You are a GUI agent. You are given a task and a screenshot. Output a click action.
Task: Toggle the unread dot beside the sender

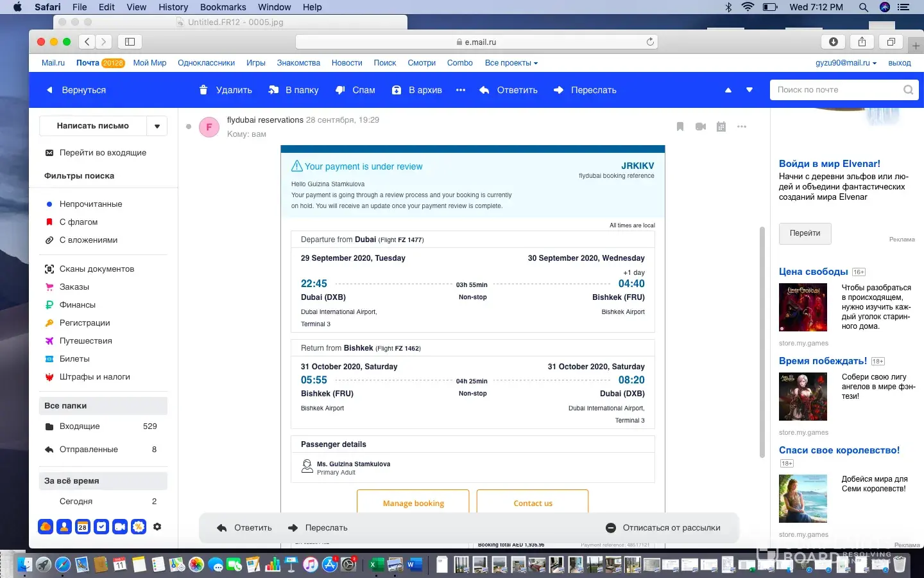(189, 127)
